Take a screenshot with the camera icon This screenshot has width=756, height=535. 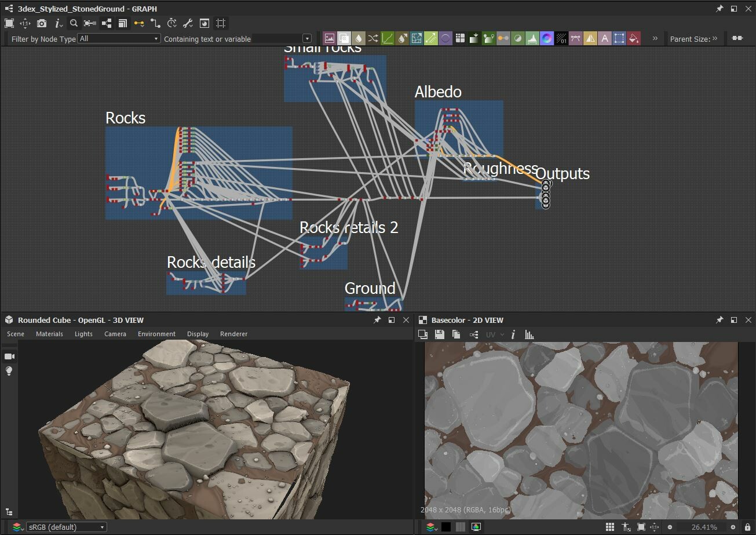pos(42,24)
